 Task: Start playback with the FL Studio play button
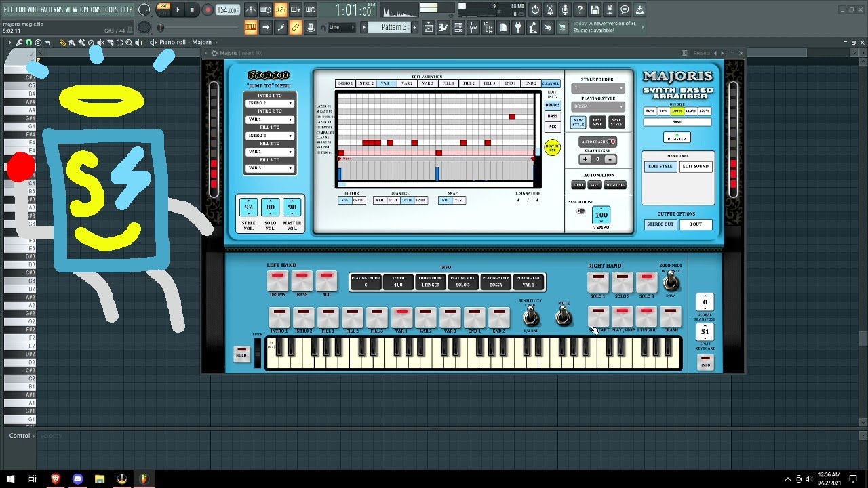tap(179, 9)
